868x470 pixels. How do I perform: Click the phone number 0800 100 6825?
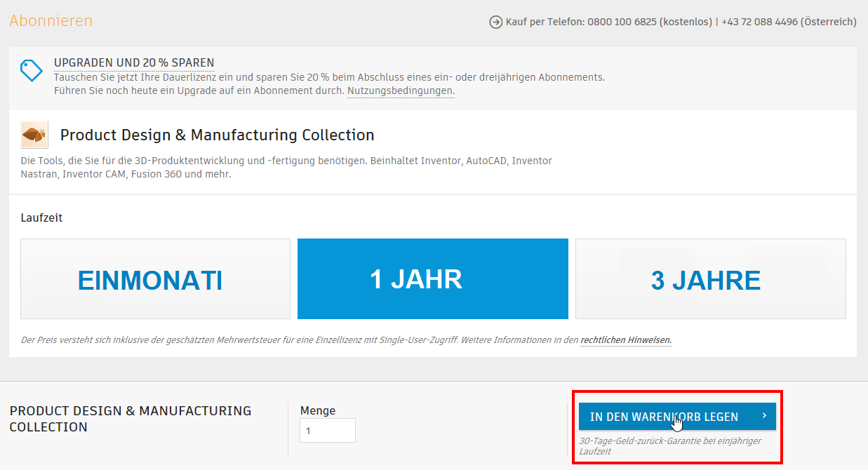pyautogui.click(x=622, y=22)
